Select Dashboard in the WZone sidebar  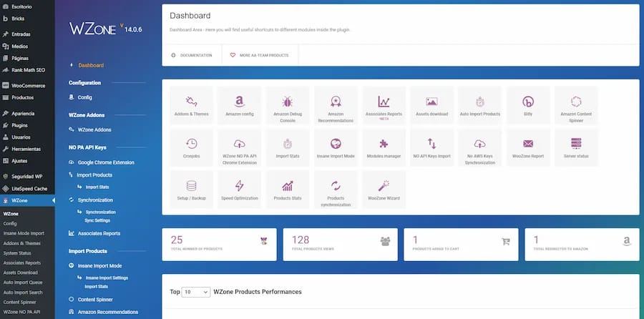pos(91,65)
